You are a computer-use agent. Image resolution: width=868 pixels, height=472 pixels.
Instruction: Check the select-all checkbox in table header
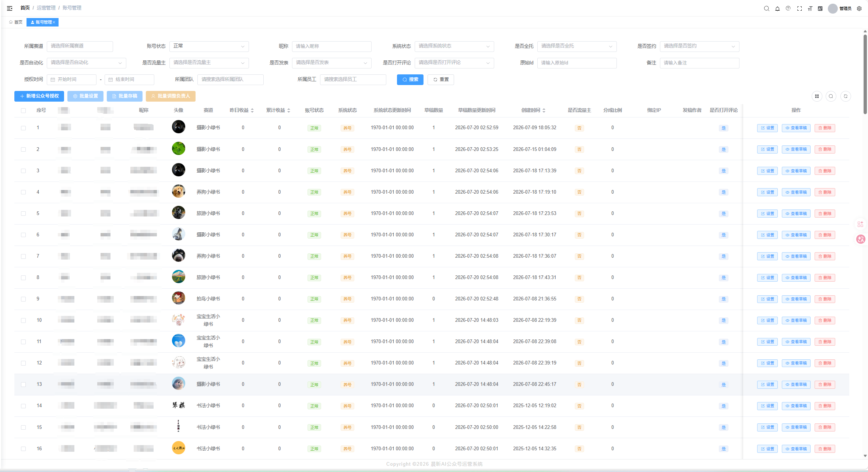click(24, 110)
